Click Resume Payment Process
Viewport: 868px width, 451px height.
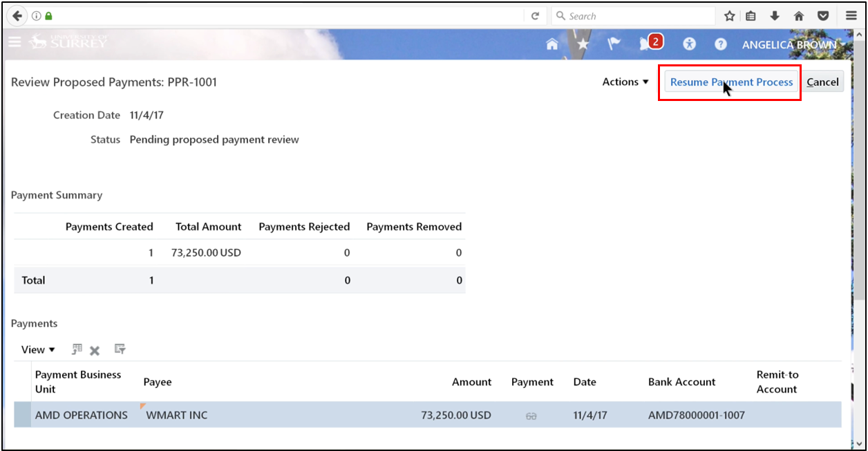point(730,82)
